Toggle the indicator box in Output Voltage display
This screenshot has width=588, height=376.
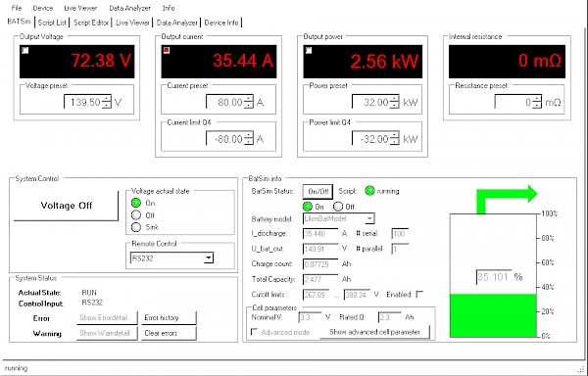click(25, 50)
